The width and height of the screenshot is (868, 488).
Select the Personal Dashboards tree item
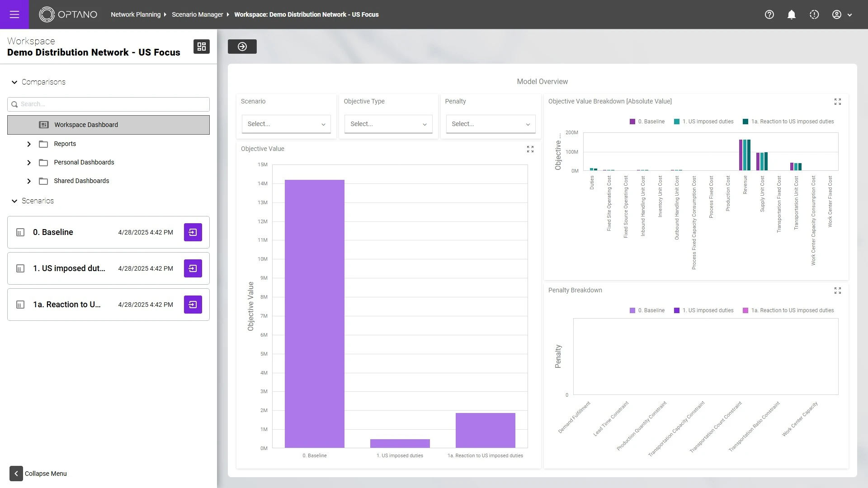coord(84,162)
